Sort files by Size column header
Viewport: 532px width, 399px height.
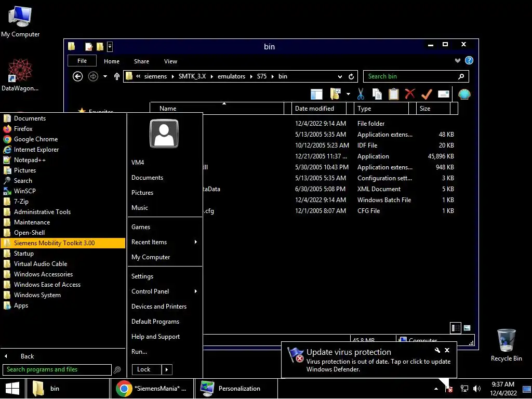click(x=434, y=109)
